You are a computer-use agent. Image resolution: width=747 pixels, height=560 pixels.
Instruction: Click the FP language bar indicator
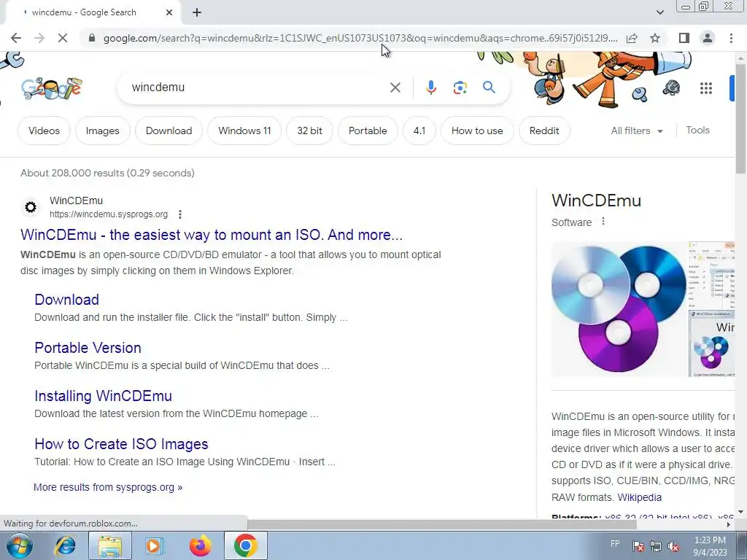[615, 544]
